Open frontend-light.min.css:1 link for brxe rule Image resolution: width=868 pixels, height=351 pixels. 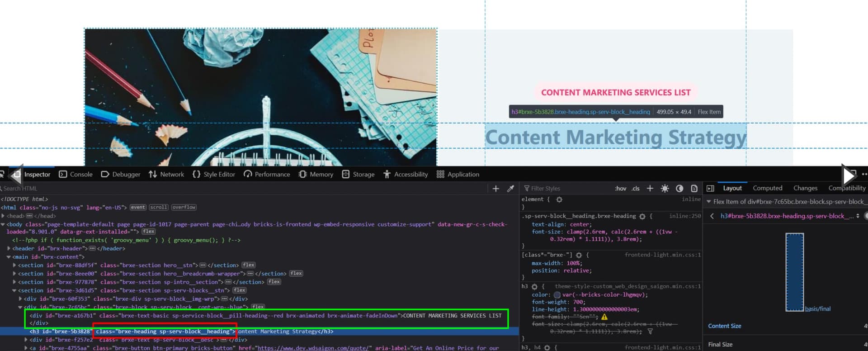point(663,255)
